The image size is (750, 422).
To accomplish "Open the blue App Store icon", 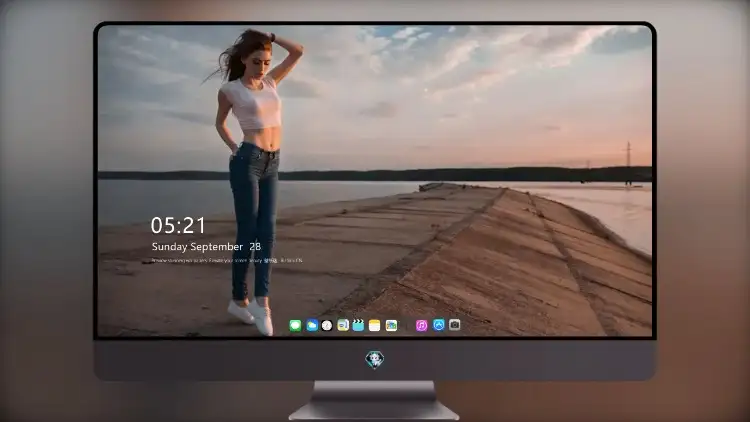I will pyautogui.click(x=439, y=325).
